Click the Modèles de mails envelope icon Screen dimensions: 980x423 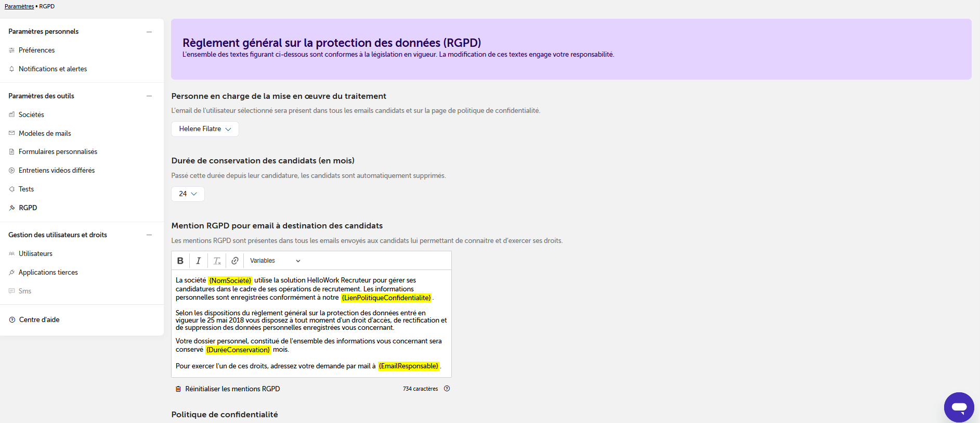click(x=11, y=133)
